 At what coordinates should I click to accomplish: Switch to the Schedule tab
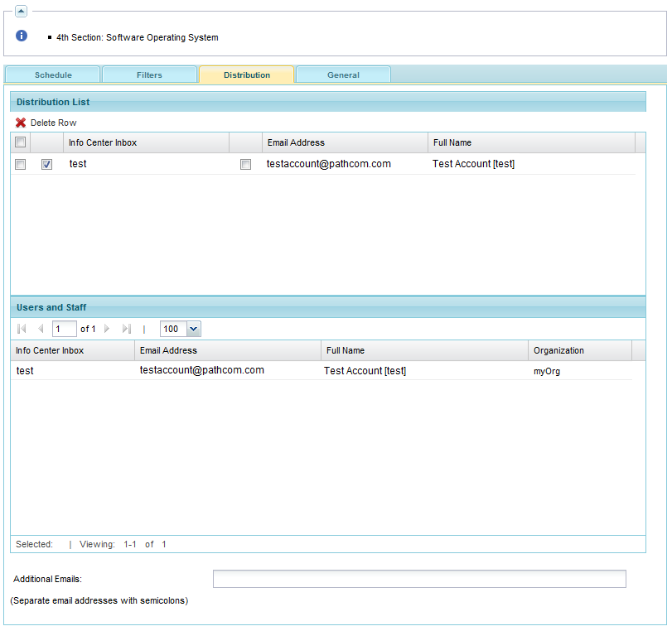coord(53,75)
